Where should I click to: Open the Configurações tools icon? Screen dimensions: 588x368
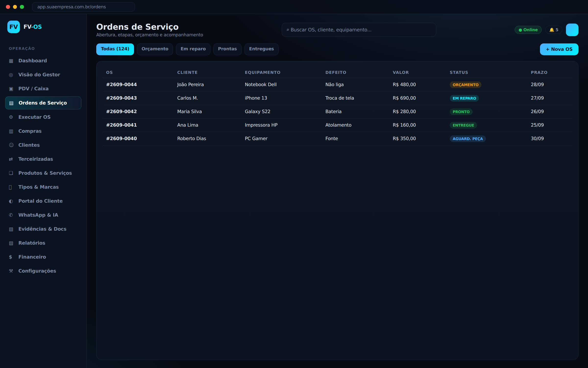click(11, 271)
